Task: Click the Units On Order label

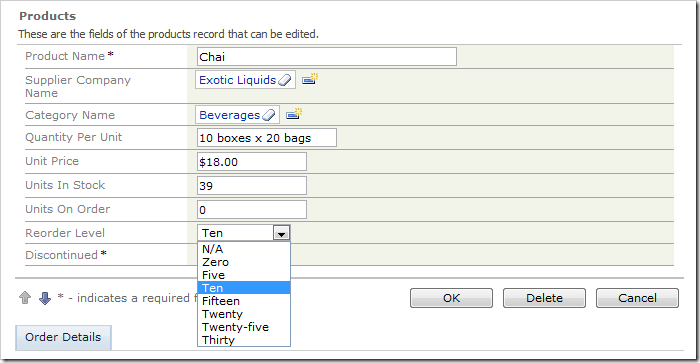Action: 67,209
